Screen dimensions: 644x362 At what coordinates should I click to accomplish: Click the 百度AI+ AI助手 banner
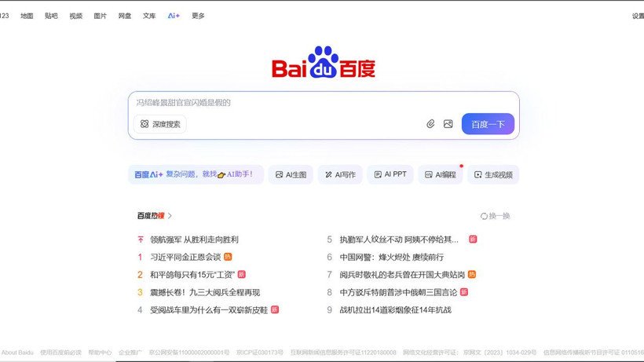pos(196,174)
